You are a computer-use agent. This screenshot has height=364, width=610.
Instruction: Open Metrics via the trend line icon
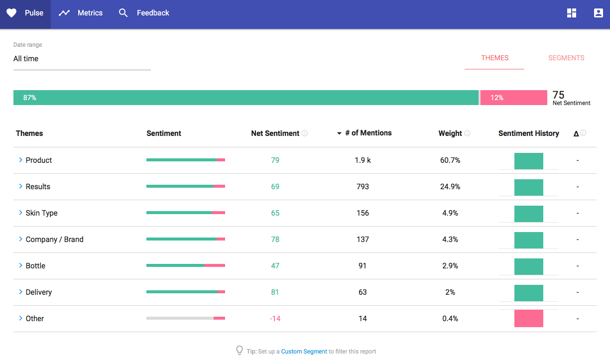pyautogui.click(x=64, y=13)
